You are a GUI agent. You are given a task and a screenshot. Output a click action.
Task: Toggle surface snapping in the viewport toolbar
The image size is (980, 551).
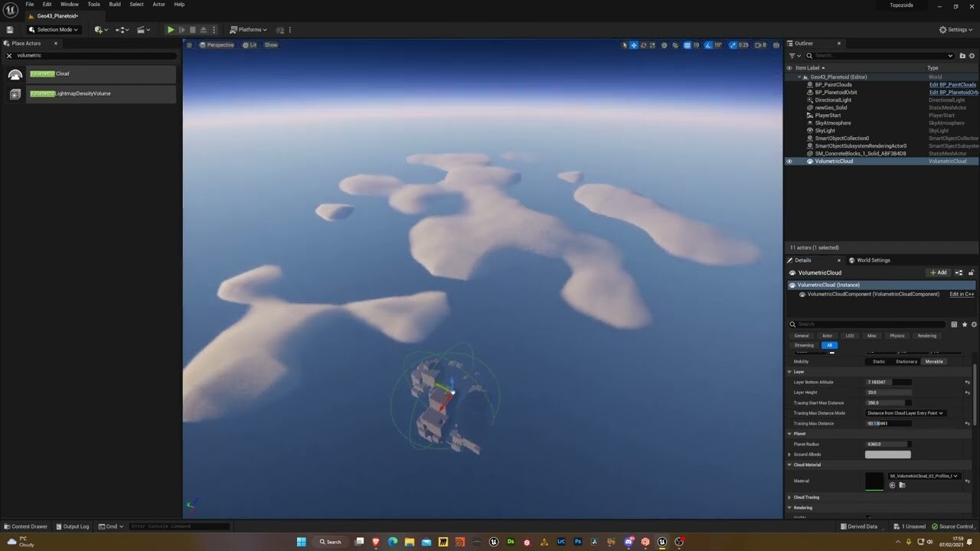point(676,45)
